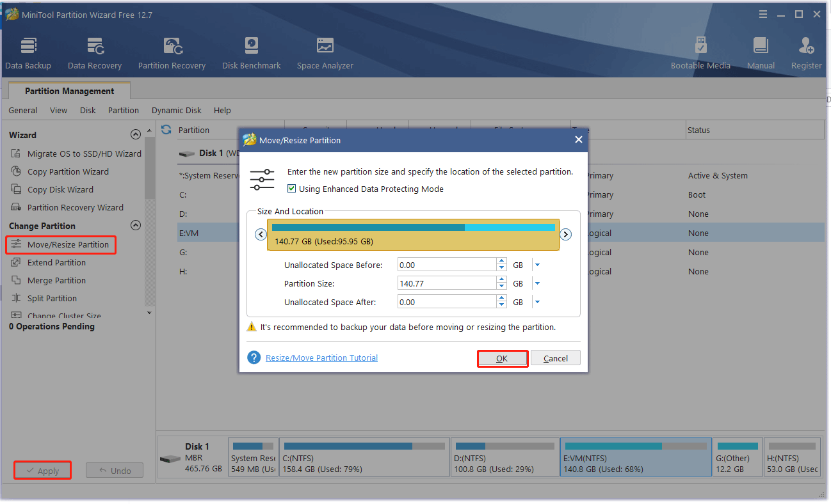Increase Unallocated Space Before value
The width and height of the screenshot is (831, 504).
(x=501, y=261)
